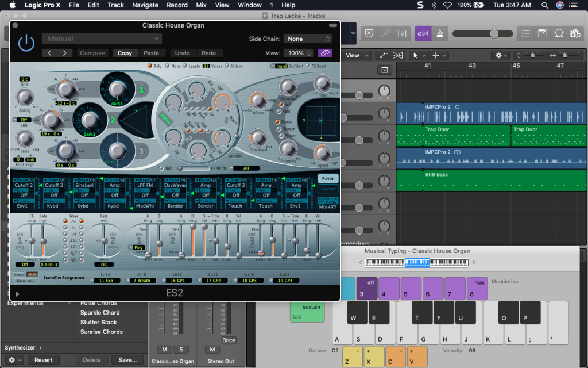Open the list editors icon
Image resolution: width=588 pixels, height=368 pixels.
tap(526, 33)
